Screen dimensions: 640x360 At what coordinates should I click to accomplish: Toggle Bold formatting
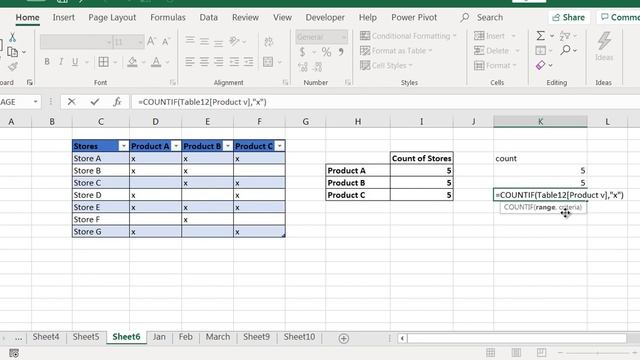click(x=47, y=62)
